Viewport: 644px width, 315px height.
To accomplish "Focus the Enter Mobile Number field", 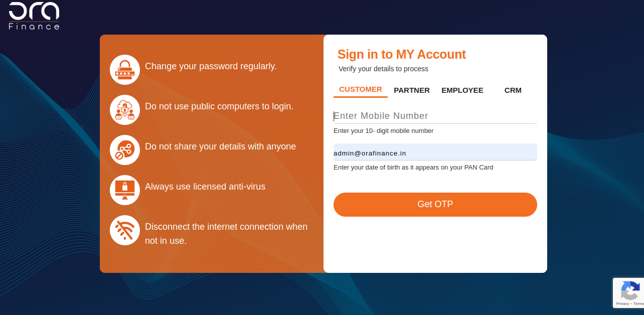I will pyautogui.click(x=435, y=116).
